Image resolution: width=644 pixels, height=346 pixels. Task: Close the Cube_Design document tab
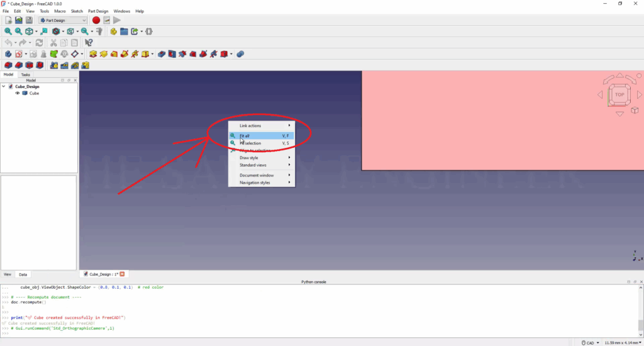tap(123, 274)
